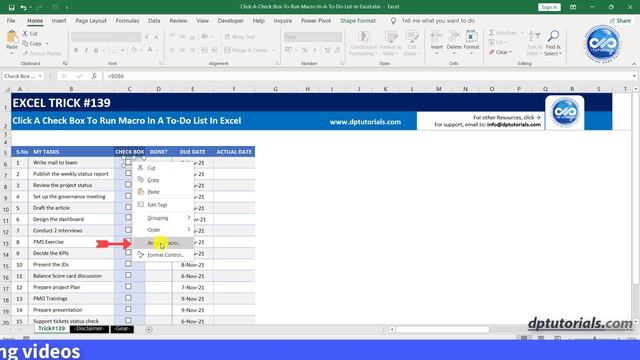
Task: Click the Save icon in the title bar
Action: coord(11,7)
